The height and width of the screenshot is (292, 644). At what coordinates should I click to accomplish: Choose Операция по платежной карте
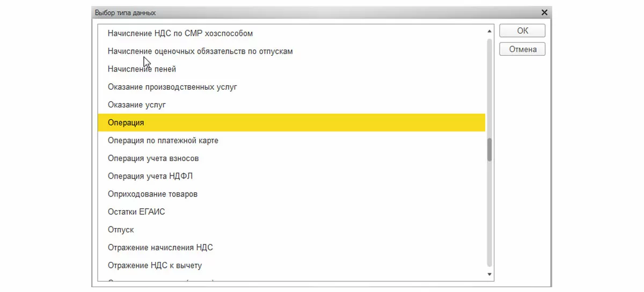163,141
